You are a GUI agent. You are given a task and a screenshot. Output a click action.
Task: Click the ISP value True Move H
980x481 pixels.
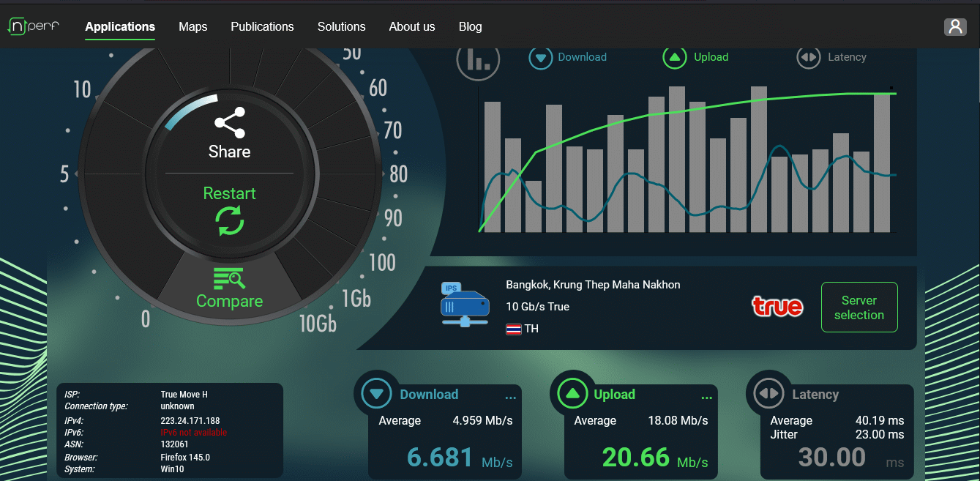point(184,395)
